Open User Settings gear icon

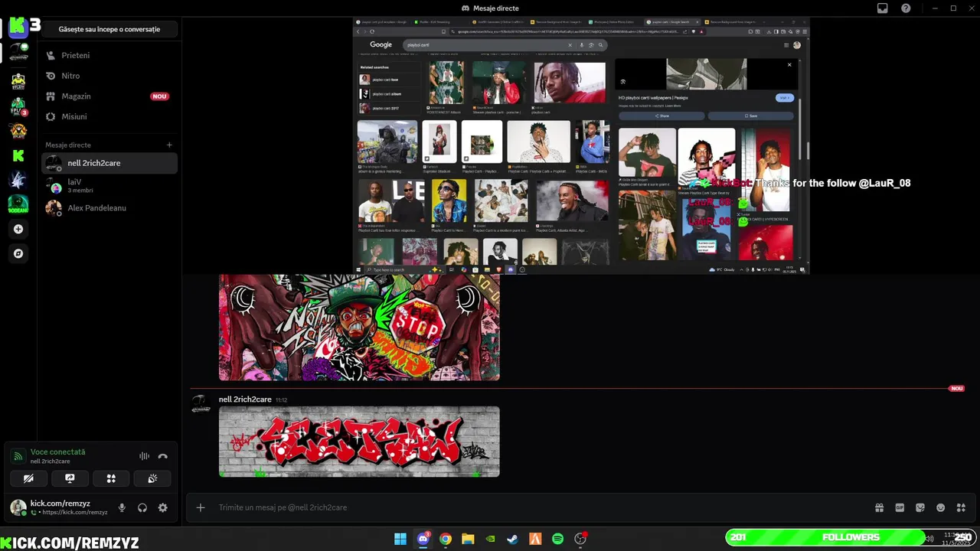pyautogui.click(x=162, y=507)
